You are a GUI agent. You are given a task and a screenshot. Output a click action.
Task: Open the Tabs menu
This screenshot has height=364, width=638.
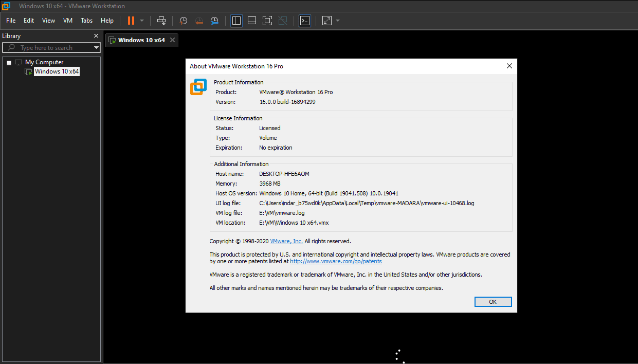pos(87,21)
